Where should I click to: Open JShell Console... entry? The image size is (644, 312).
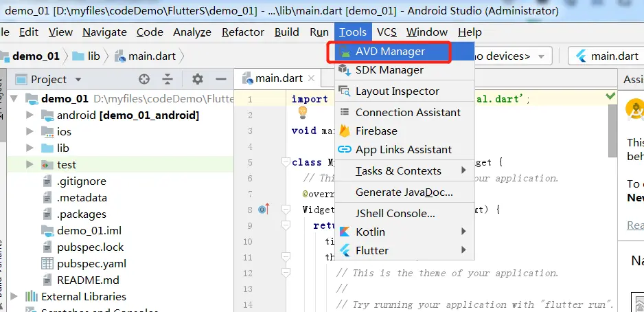pos(404,213)
